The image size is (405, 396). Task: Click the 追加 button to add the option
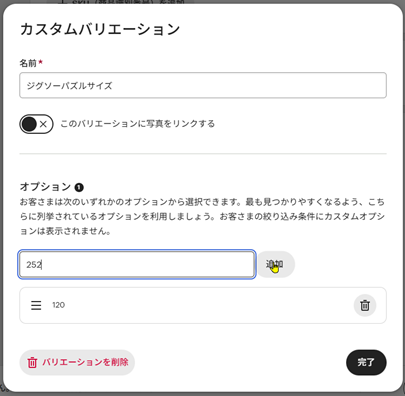[x=276, y=264]
